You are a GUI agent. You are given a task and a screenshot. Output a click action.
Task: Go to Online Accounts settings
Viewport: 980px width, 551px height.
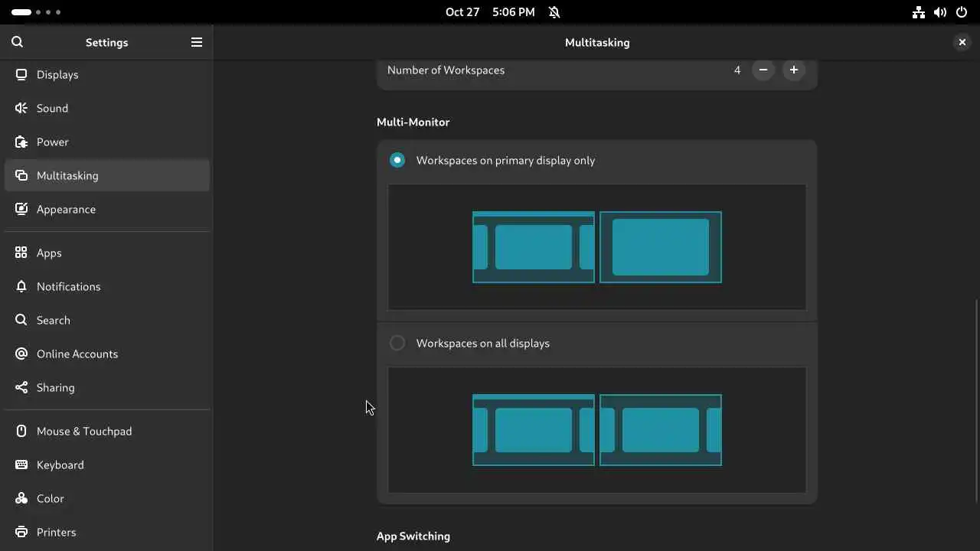77,354
